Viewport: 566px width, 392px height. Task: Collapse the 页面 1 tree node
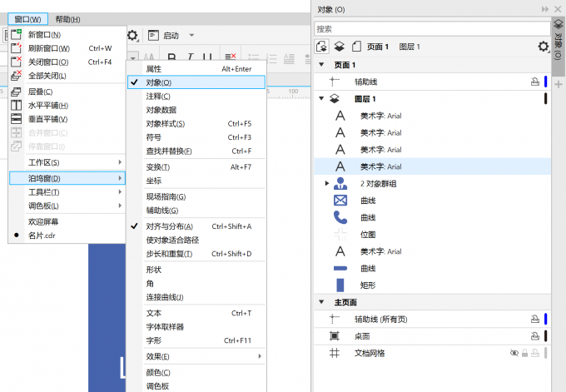[321, 65]
